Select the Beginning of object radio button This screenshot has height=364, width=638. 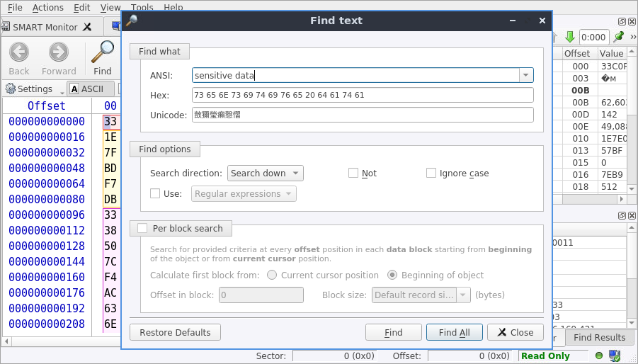[x=392, y=275]
